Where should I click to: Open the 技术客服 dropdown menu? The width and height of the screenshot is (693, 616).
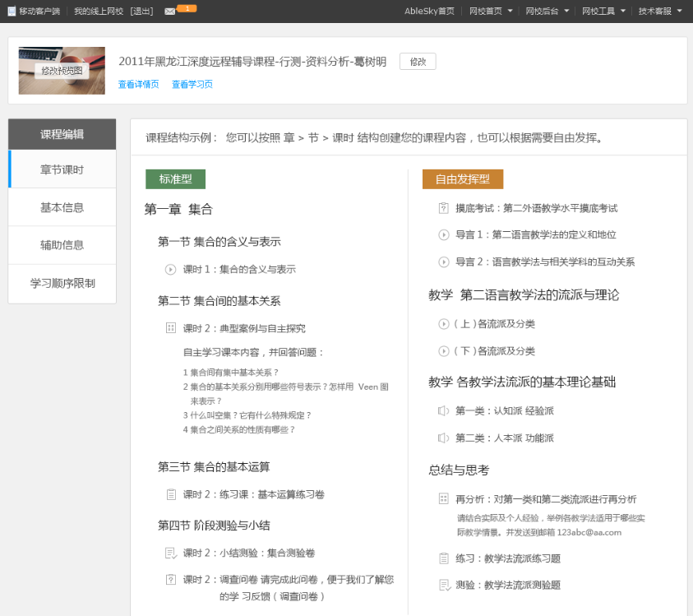[x=660, y=11]
